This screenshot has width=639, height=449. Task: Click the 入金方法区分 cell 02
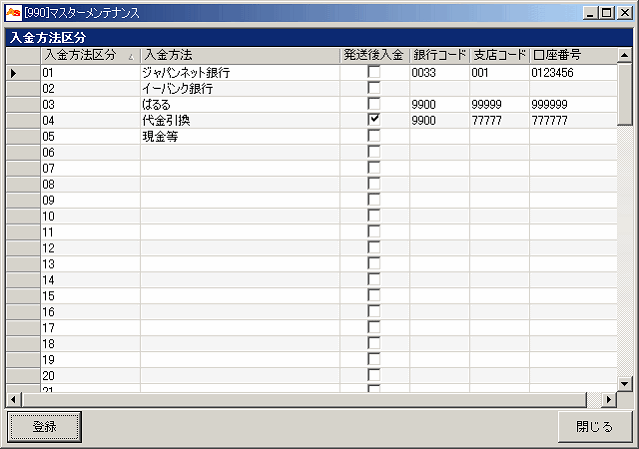(x=90, y=89)
